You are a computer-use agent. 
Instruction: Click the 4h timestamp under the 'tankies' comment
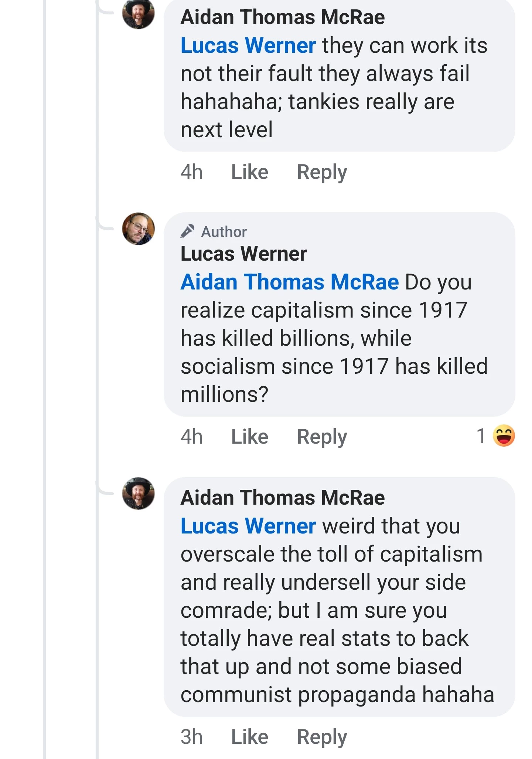pyautogui.click(x=191, y=172)
